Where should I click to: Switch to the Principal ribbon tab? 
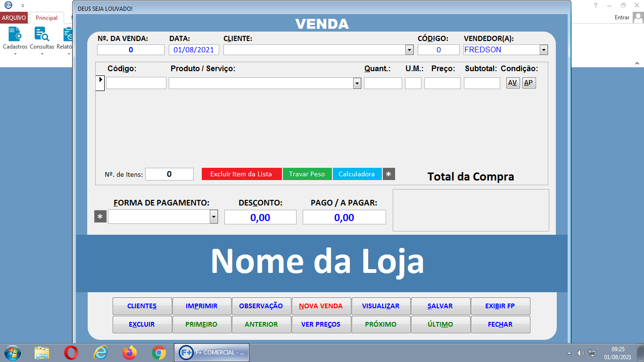(47, 18)
